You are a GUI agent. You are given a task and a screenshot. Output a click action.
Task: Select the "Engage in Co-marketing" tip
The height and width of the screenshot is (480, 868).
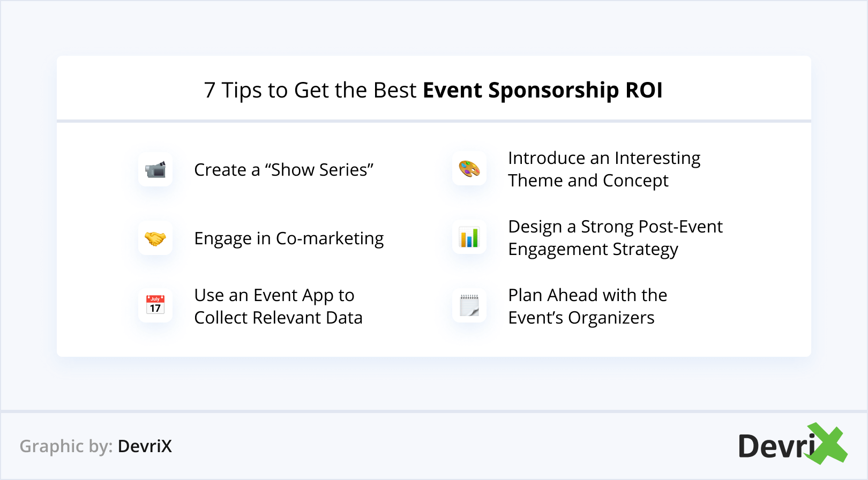tap(289, 238)
